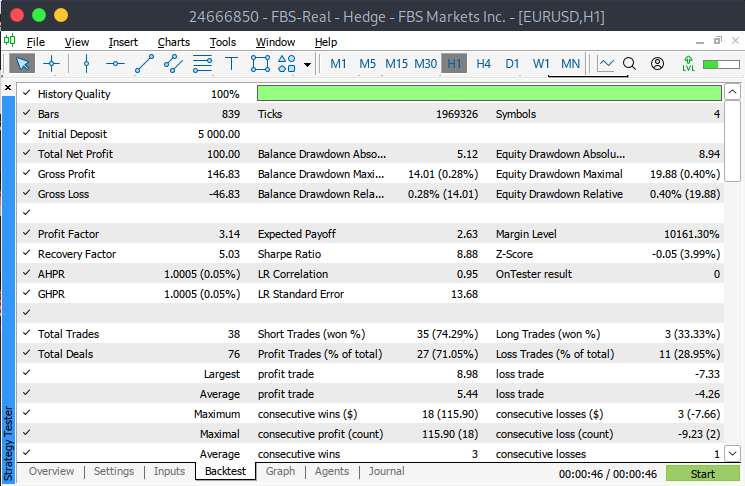Activate the crosshair tool

[x=51, y=63]
